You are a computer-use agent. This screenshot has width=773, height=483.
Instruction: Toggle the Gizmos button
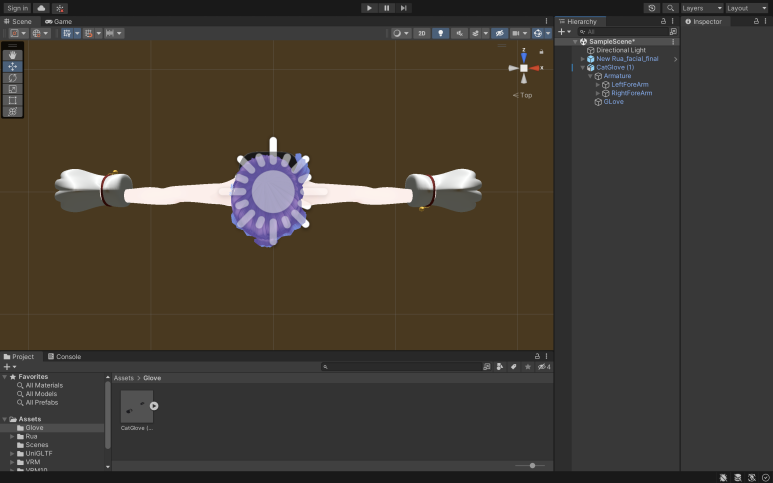click(x=538, y=33)
